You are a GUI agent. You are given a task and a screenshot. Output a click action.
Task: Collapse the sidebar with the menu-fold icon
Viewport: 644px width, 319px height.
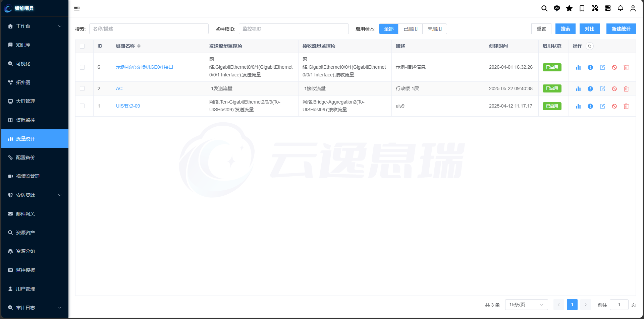click(x=77, y=8)
